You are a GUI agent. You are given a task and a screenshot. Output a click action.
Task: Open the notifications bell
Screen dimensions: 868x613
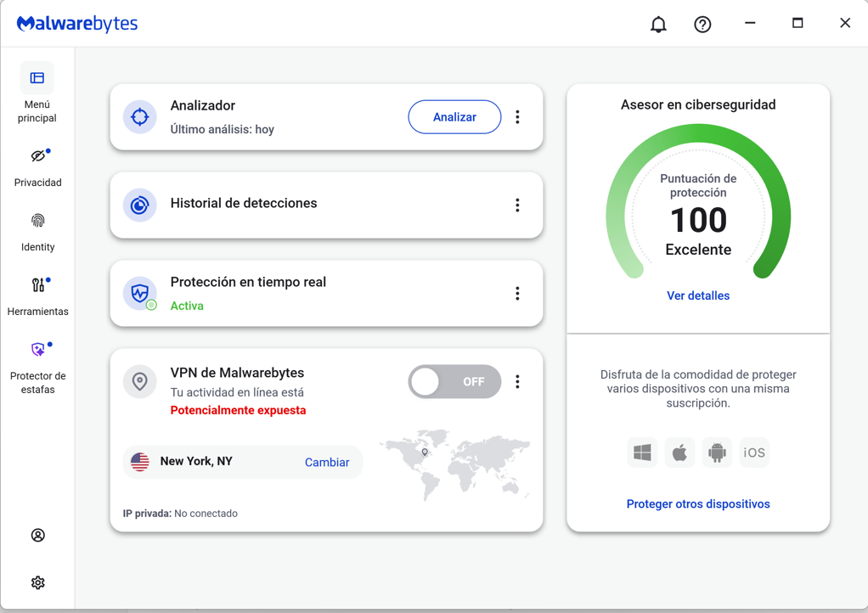658,25
